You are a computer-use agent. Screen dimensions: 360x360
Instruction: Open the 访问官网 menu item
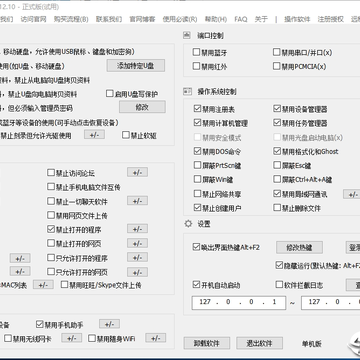tap(33, 19)
